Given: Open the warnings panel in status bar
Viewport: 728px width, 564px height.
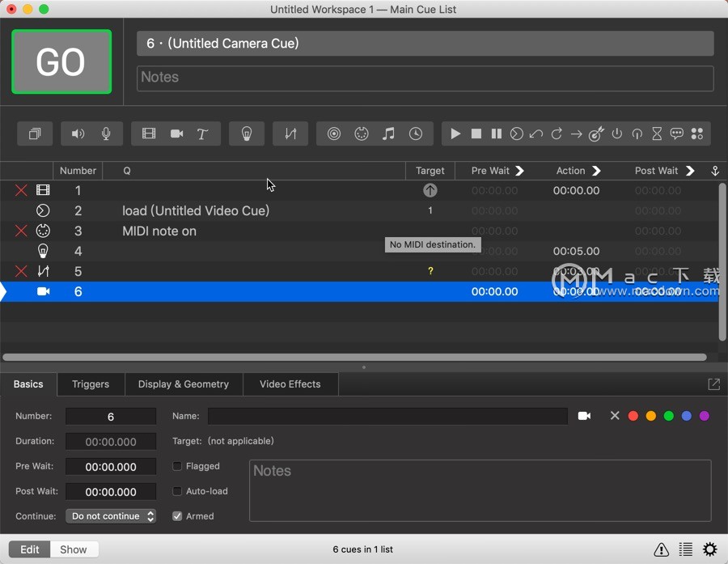Looking at the screenshot, I should [x=661, y=549].
